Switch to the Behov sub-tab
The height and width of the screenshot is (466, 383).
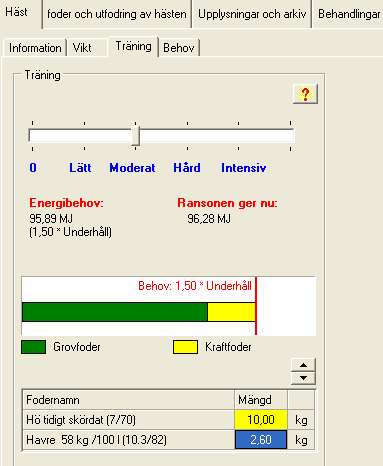[179, 48]
